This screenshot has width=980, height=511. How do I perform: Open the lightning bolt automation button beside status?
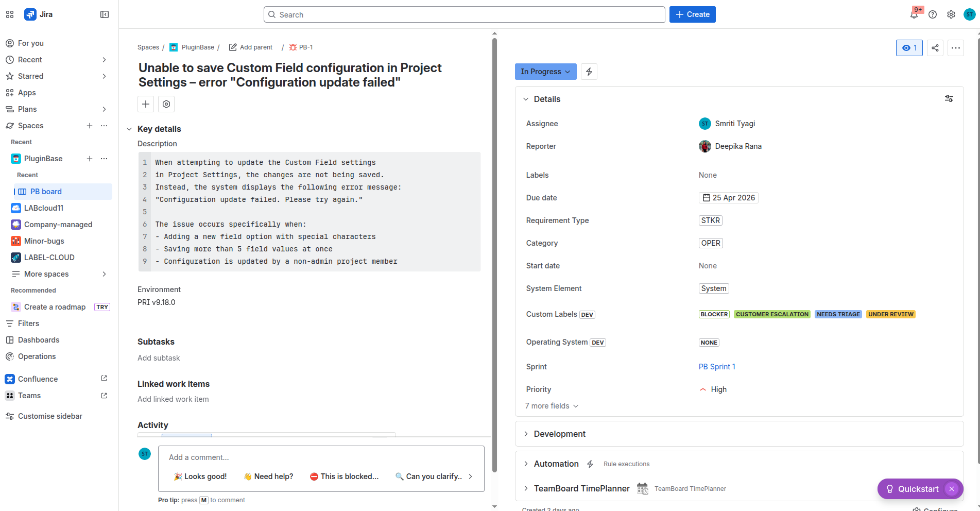[589, 72]
